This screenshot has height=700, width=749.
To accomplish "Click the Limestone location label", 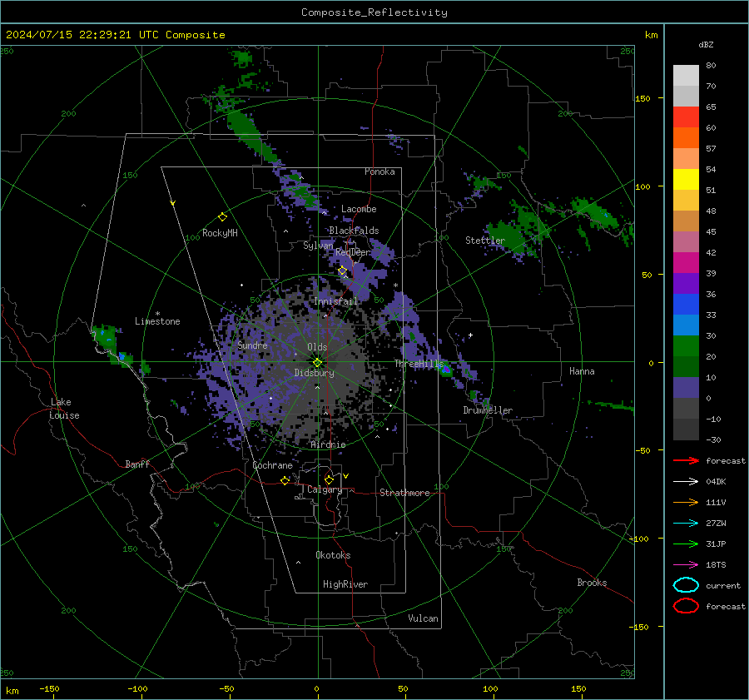I will pos(157,321).
